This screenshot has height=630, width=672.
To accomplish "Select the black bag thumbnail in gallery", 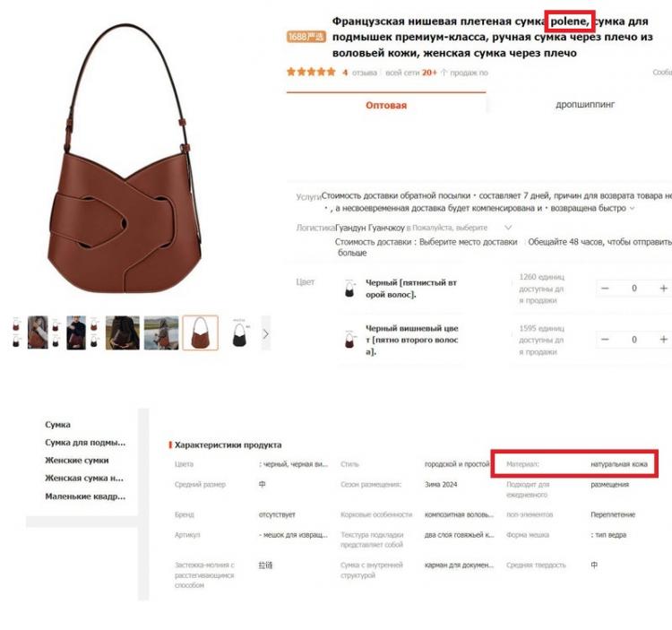I will (241, 333).
